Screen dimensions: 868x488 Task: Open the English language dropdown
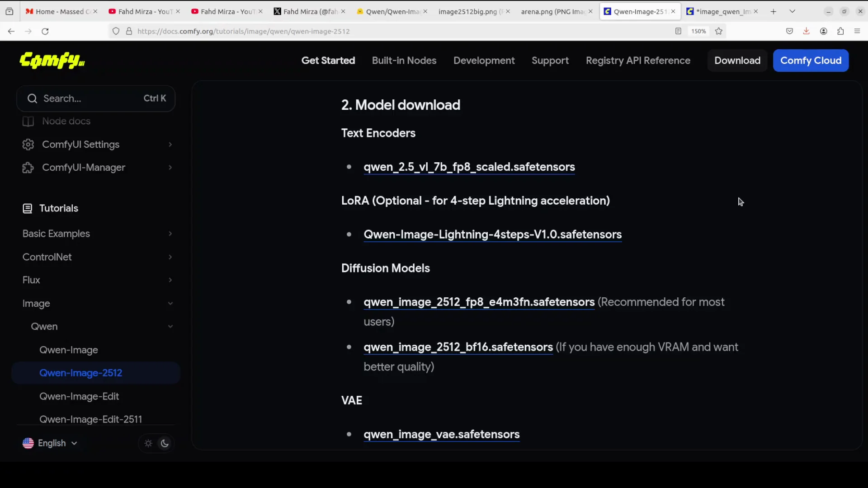(x=52, y=443)
